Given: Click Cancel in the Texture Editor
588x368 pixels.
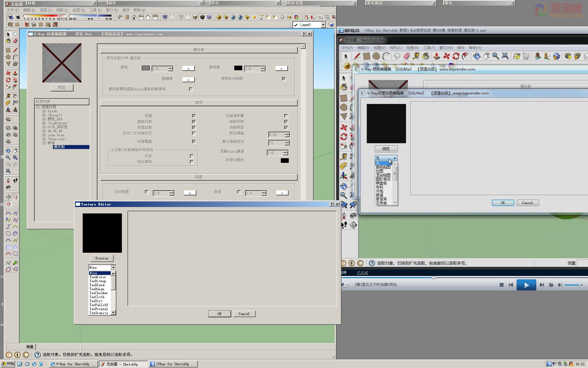Looking at the screenshot, I should click(x=244, y=314).
